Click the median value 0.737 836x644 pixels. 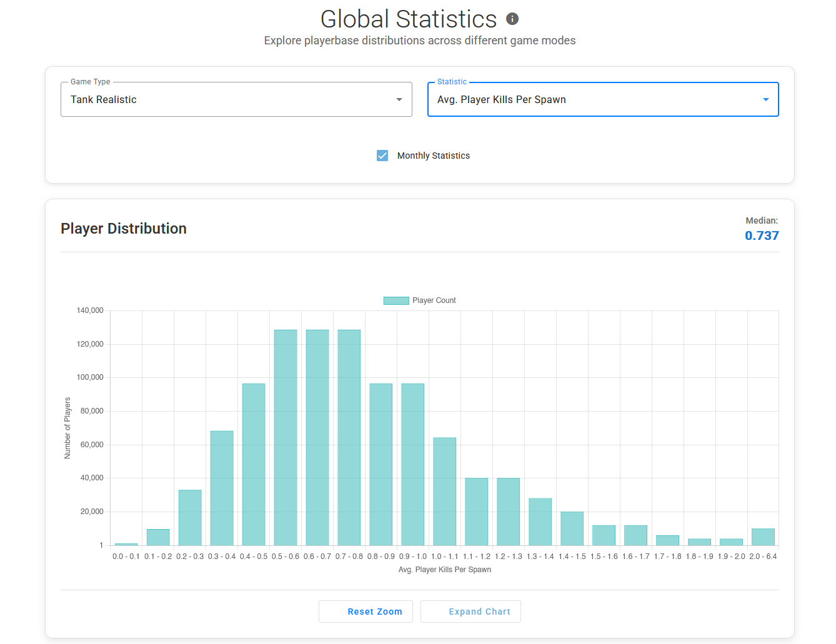coord(762,235)
